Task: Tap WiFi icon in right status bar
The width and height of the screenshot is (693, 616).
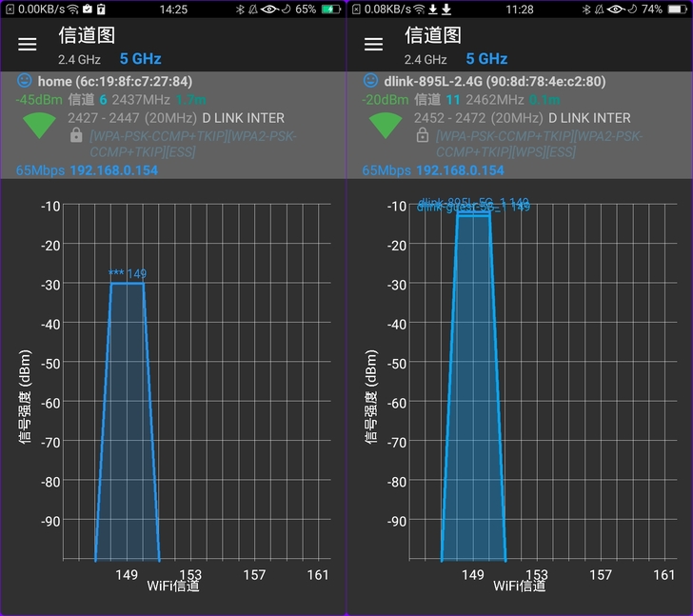Action: tap(420, 10)
